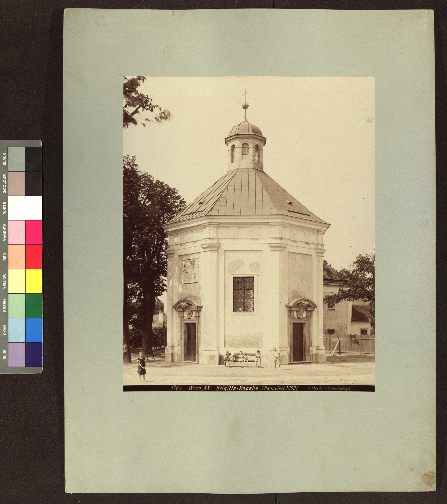Screen dimensions: 447x504
Task: Click the chapel's right entrance door
Action: pos(298,342)
